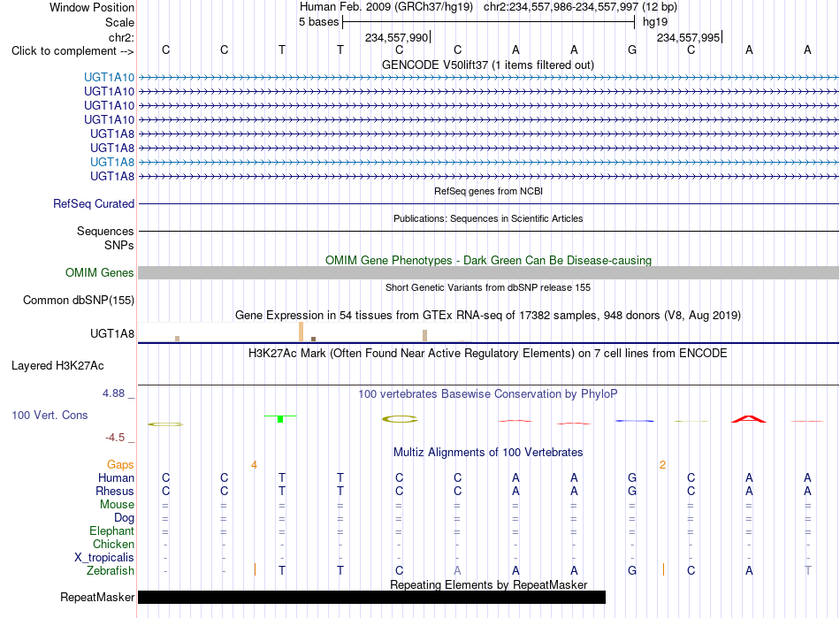Click the green 'OMIM Gene Phenotypes' track title
The image size is (840, 618).
489,260
